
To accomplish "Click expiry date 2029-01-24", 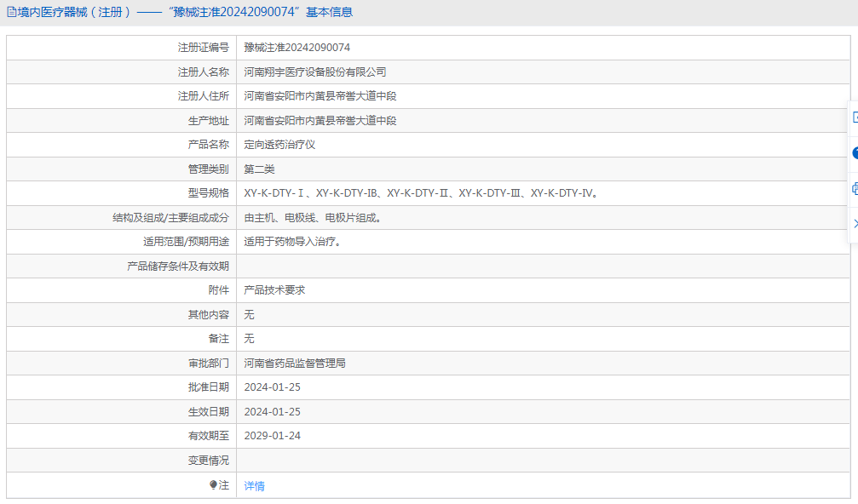I will (x=273, y=436).
